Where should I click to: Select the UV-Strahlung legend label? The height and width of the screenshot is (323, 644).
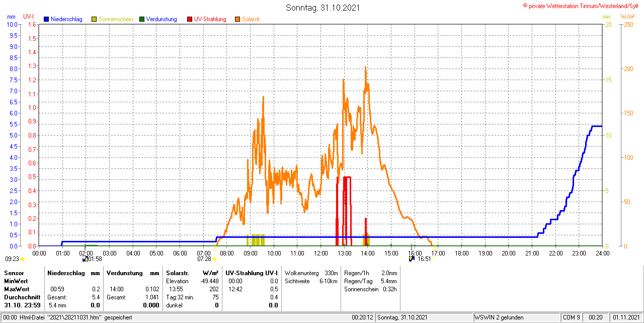click(210, 19)
